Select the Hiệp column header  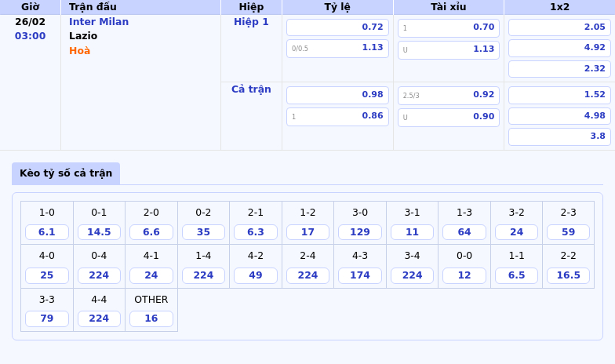(251, 6)
